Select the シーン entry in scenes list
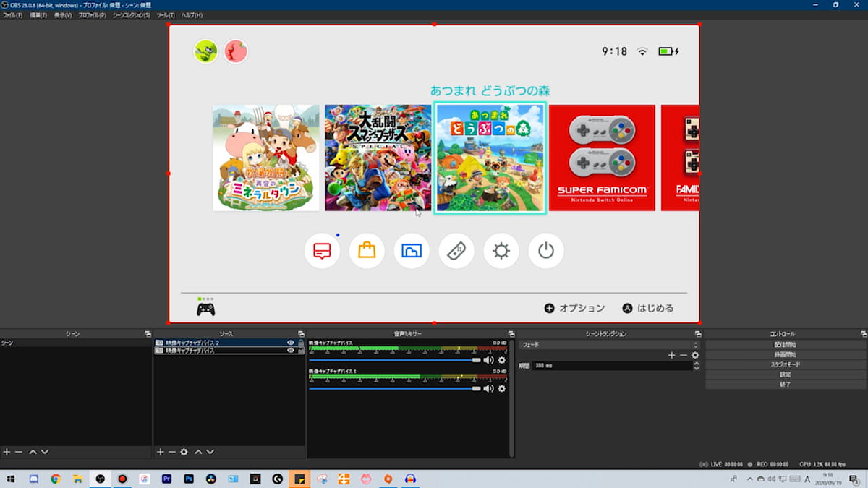The width and height of the screenshot is (868, 488). [x=76, y=343]
